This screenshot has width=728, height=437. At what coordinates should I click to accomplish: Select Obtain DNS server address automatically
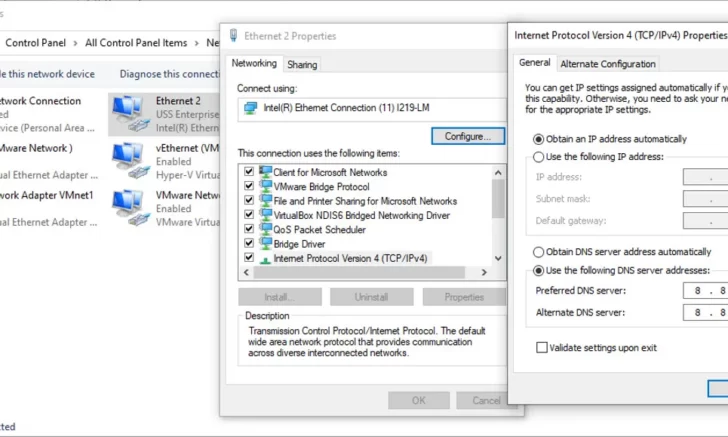[538, 252]
